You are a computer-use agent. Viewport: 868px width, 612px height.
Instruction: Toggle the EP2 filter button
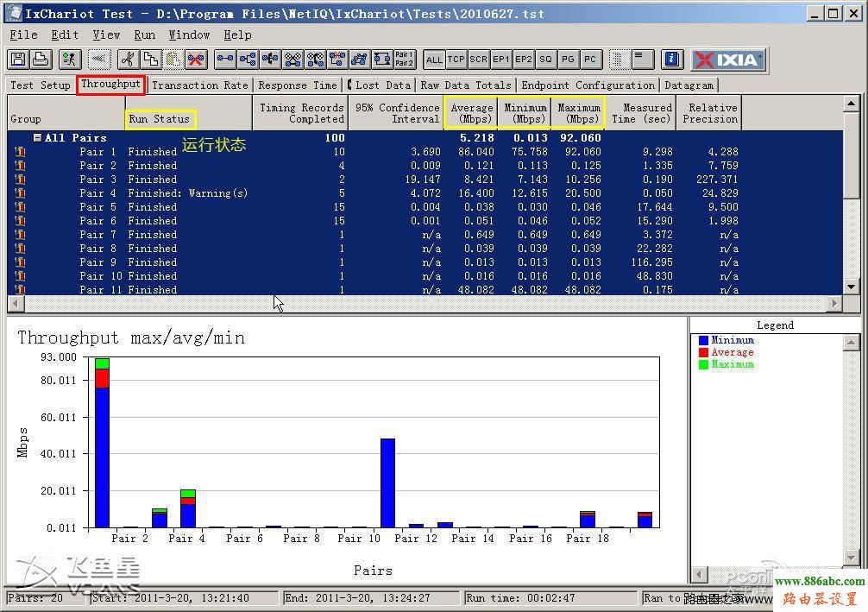pyautogui.click(x=523, y=60)
